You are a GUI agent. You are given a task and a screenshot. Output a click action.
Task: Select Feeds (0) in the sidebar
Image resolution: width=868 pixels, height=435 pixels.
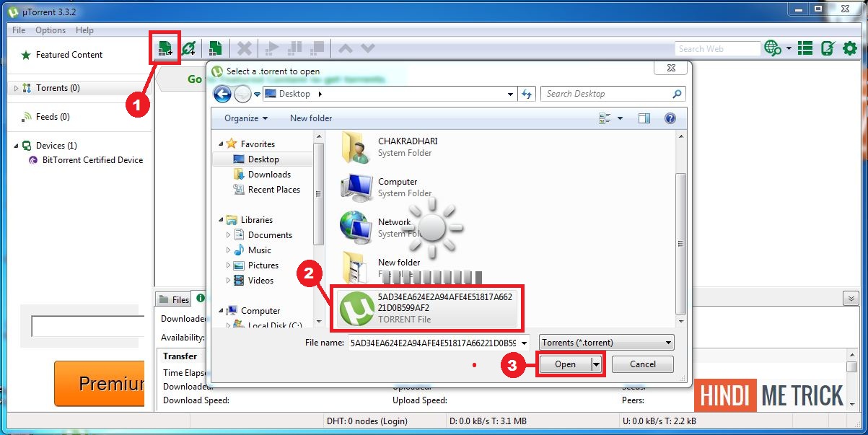(x=53, y=117)
